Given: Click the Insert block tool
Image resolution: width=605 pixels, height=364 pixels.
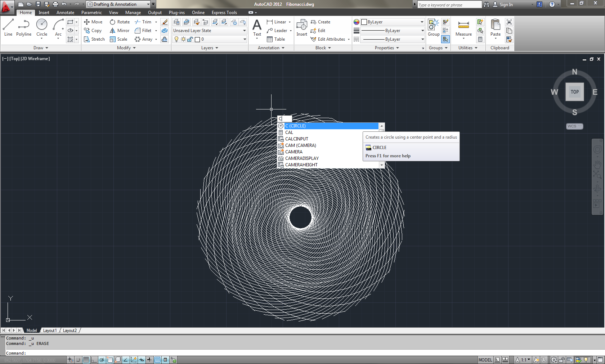Looking at the screenshot, I should coord(302,28).
